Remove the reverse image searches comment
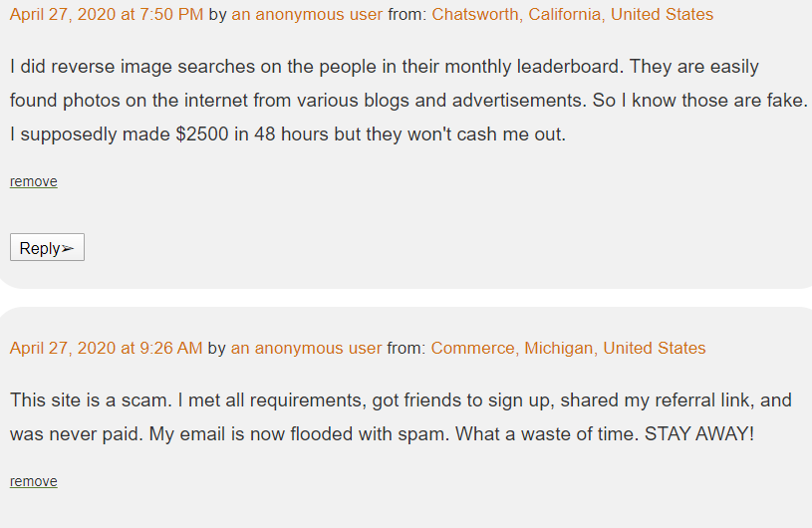Viewport: 812px width, 528px height. tap(34, 181)
